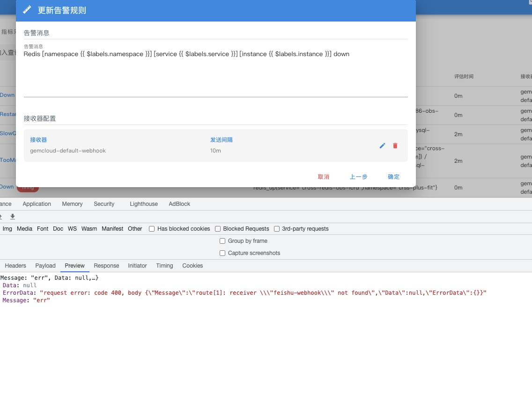Open the Security panel
Screen dimensions: 532x393
click(x=104, y=204)
